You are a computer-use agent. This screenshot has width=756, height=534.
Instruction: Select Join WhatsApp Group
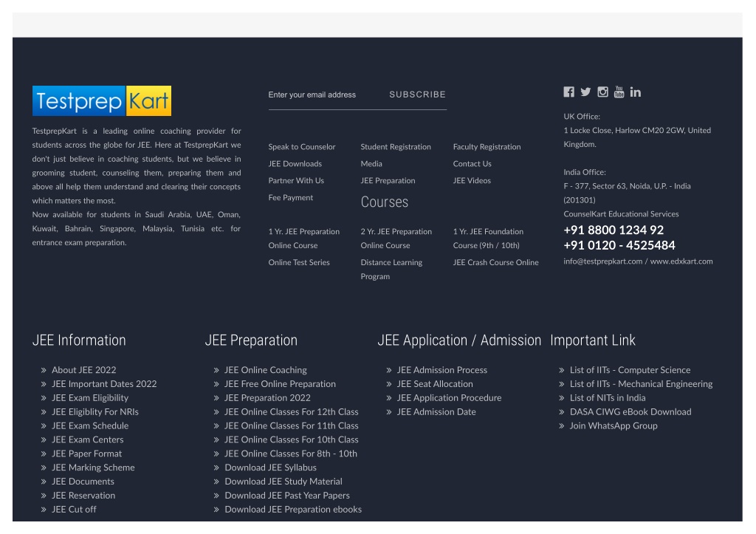(x=614, y=426)
